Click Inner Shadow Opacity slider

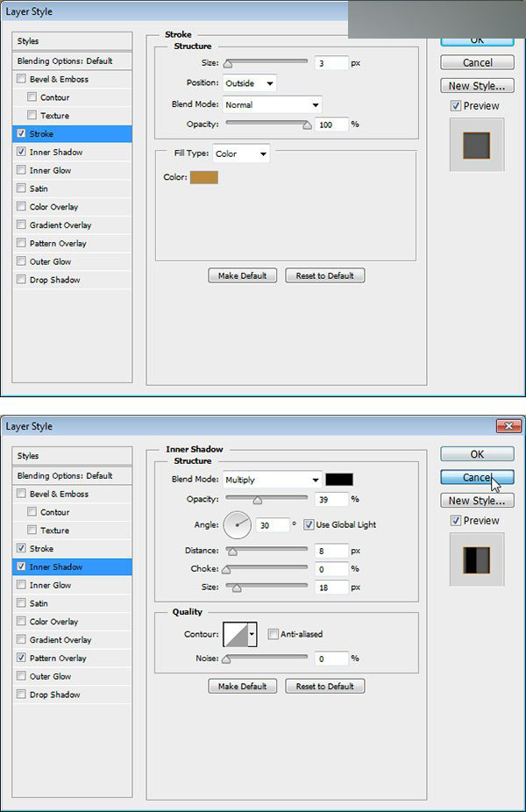(x=267, y=499)
